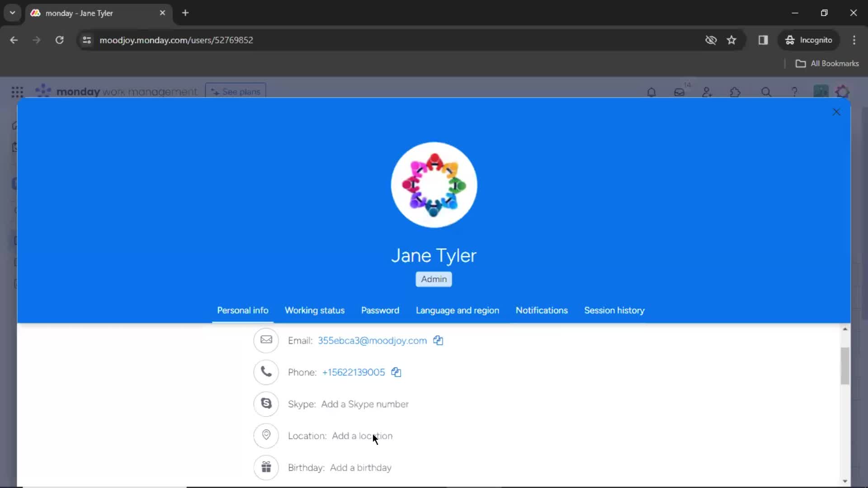This screenshot has height=488, width=868.
Task: Click Add a birthday field
Action: pyautogui.click(x=361, y=468)
